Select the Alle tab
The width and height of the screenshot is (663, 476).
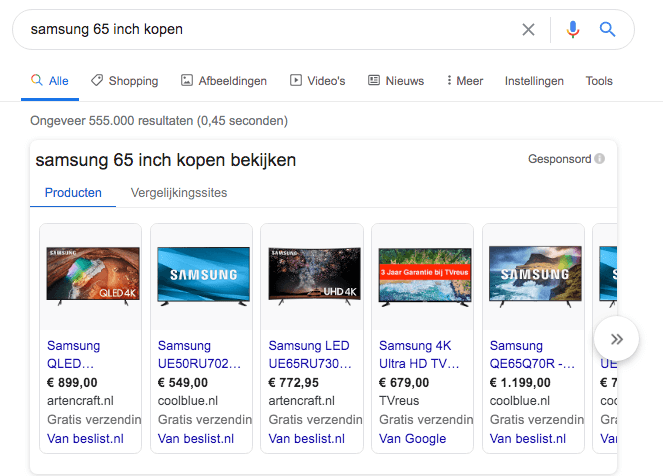coord(50,81)
